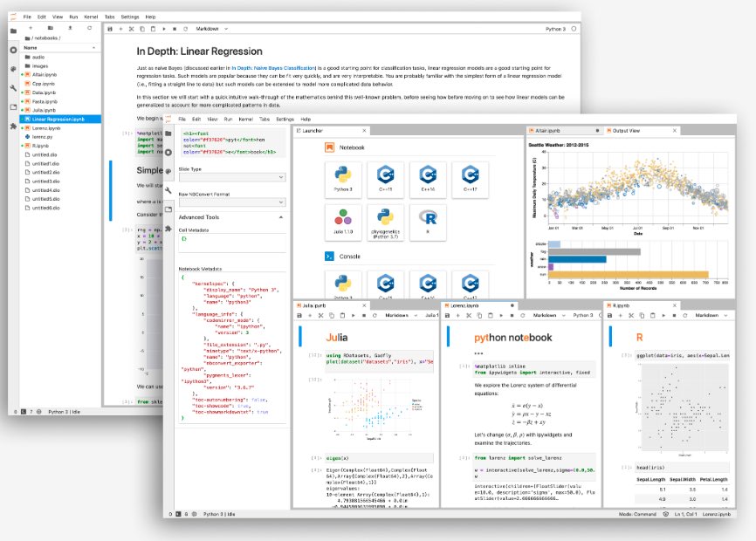
Task: Switch to Output View tab
Action: 642,131
